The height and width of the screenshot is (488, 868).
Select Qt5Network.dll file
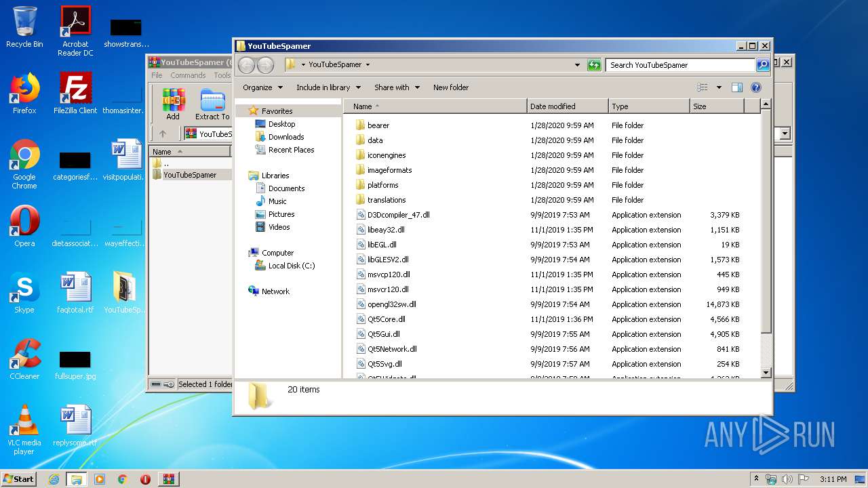[392, 349]
